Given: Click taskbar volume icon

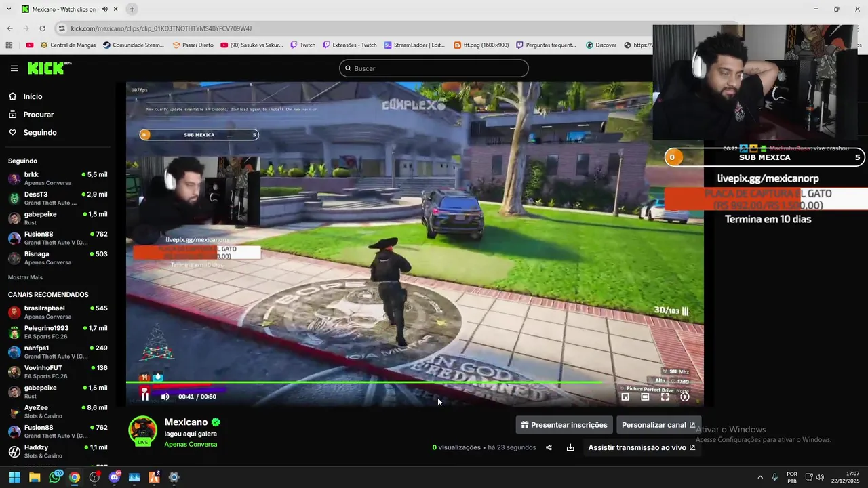Looking at the screenshot, I should click(x=820, y=477).
